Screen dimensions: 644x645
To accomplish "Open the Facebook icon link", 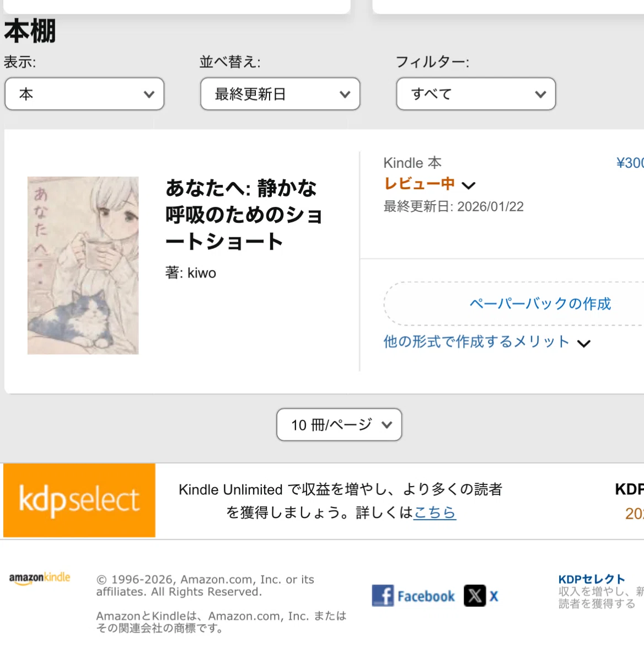I will click(383, 595).
